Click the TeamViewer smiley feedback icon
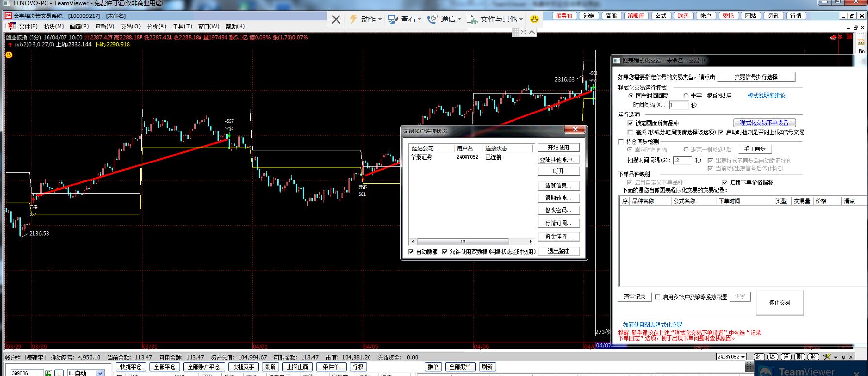Screen dimensions: 868x376 (534, 19)
